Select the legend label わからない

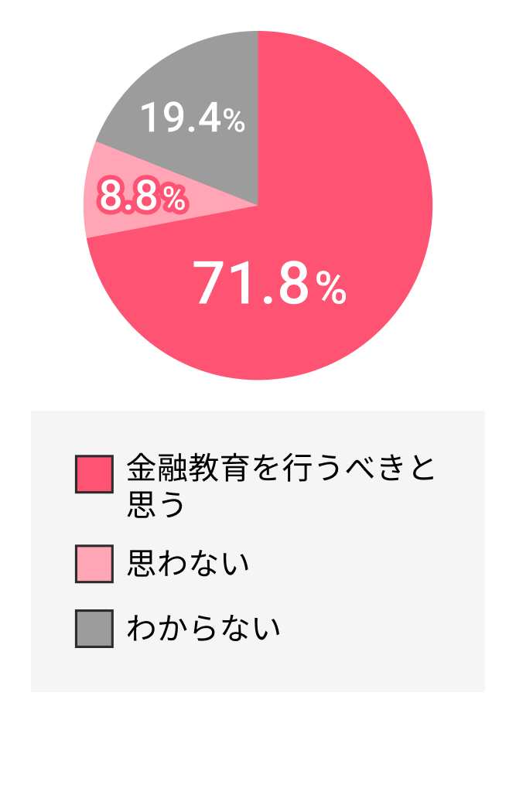click(x=203, y=628)
